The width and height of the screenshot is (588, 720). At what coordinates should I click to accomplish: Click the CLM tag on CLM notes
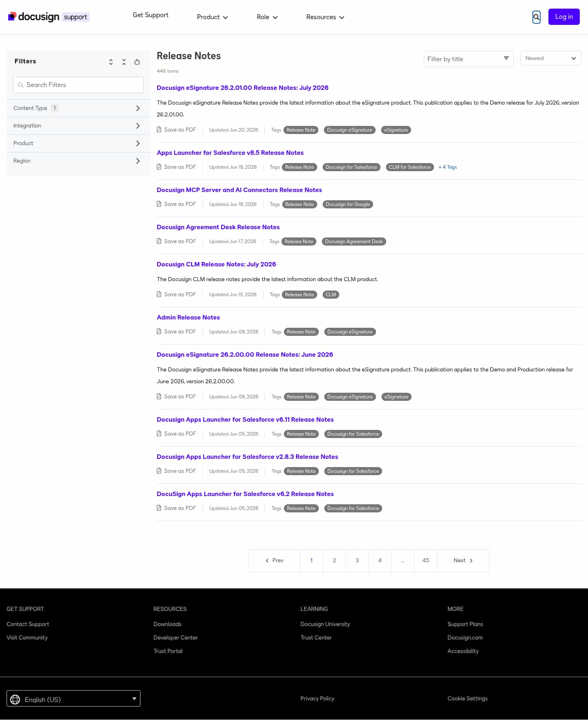pyautogui.click(x=331, y=295)
